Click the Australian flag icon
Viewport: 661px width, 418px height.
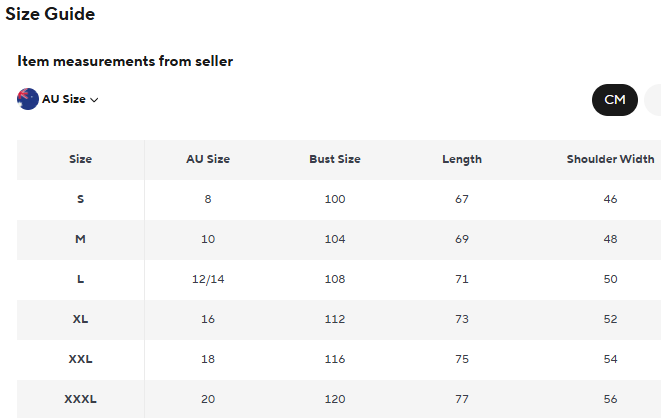pos(28,99)
